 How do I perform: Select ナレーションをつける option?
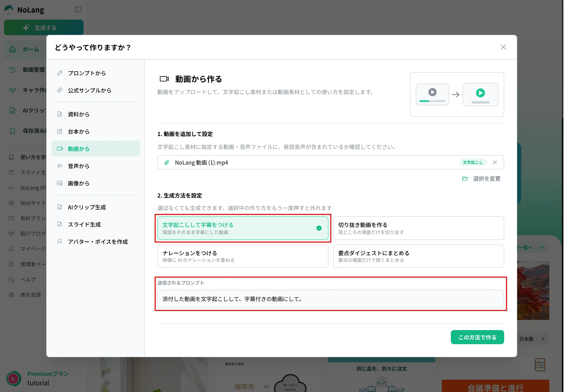click(x=243, y=256)
